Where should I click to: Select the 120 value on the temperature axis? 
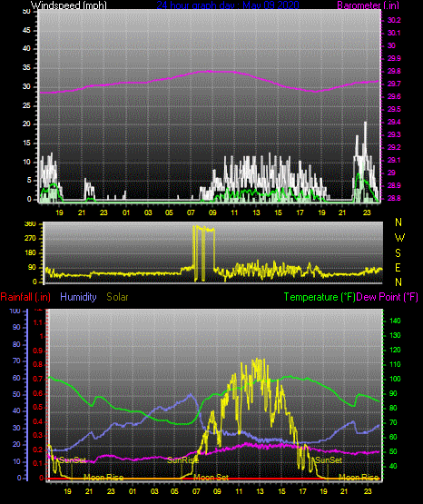(x=395, y=350)
